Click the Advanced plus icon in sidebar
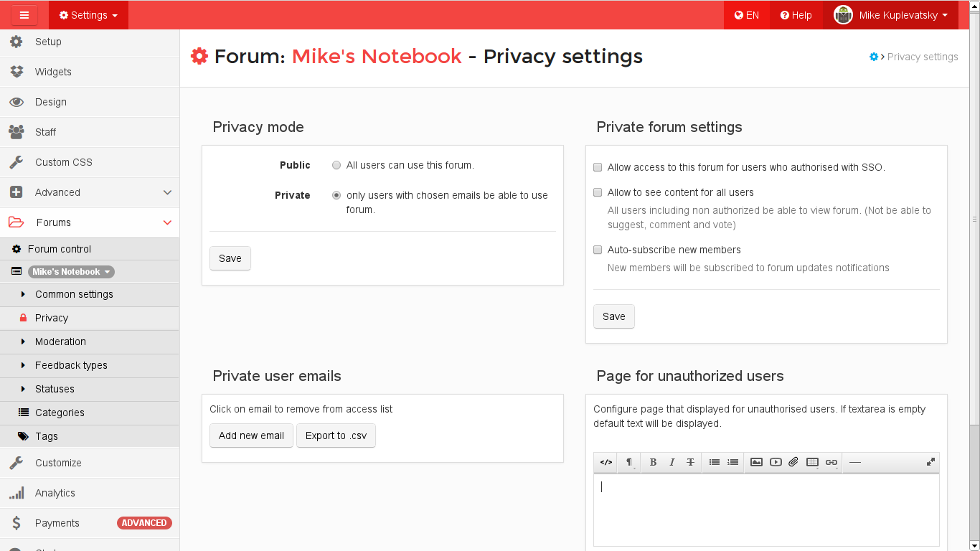Image resolution: width=980 pixels, height=551 pixels. tap(16, 192)
